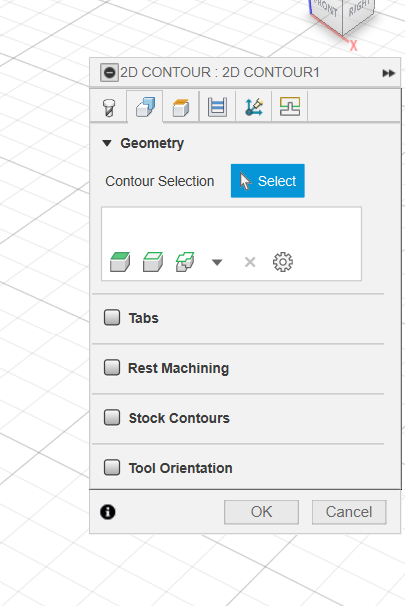
Task: Open the Passes tab icon
Action: point(217,107)
